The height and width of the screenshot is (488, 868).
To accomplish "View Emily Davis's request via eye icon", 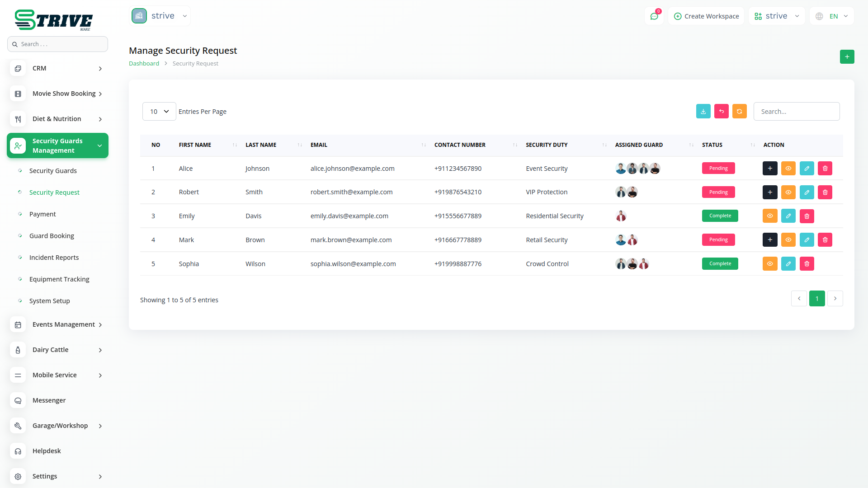I will [769, 216].
